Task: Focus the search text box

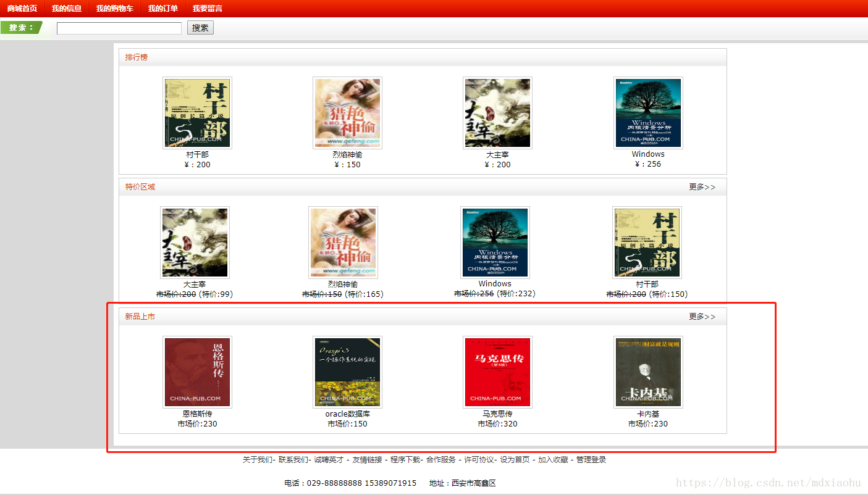Action: 119,28
